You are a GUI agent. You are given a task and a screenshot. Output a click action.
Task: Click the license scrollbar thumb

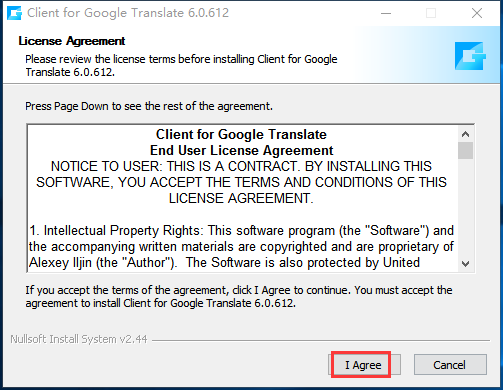click(x=465, y=150)
